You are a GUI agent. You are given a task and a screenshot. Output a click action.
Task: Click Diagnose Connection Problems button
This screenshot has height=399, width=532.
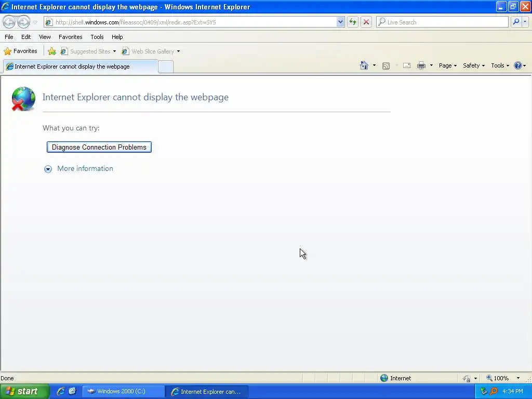[99, 147]
